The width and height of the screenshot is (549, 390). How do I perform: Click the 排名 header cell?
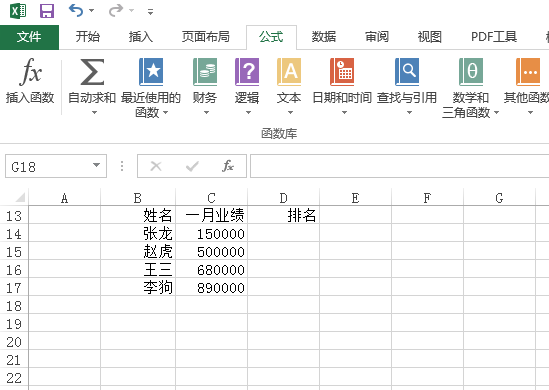[x=284, y=215]
